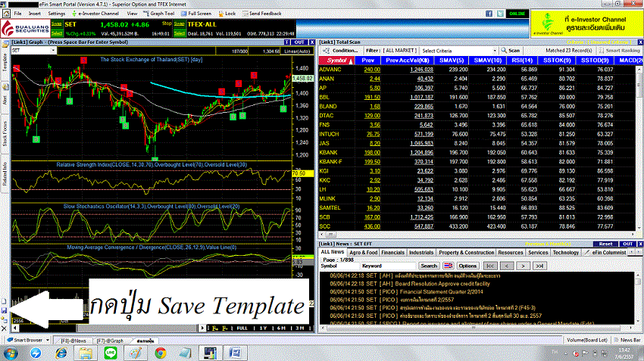Click the e-Investor Channel banner
Image resolution: width=644 pixels, height=361 pixels.
click(x=586, y=24)
